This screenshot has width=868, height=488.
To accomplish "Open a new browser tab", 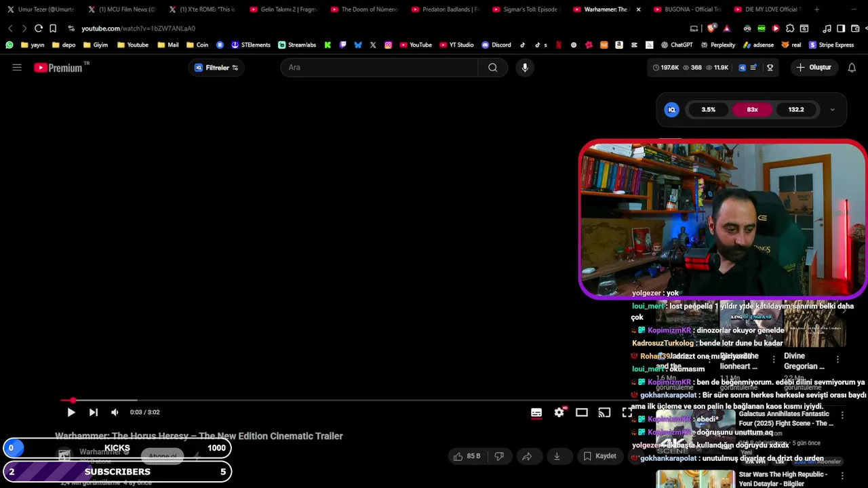I will tap(816, 9).
